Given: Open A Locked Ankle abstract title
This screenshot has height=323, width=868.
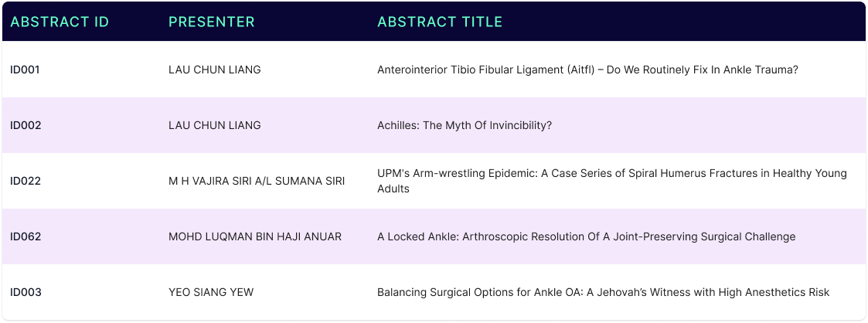Looking at the screenshot, I should pos(586,236).
